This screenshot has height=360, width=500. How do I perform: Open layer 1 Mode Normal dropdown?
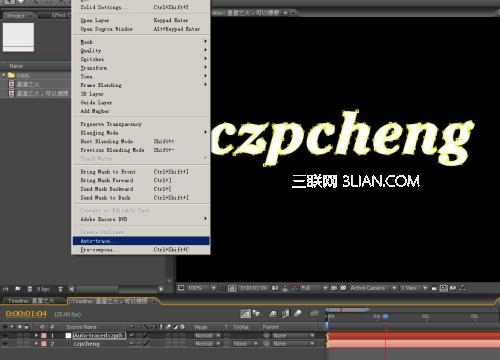pyautogui.click(x=207, y=335)
